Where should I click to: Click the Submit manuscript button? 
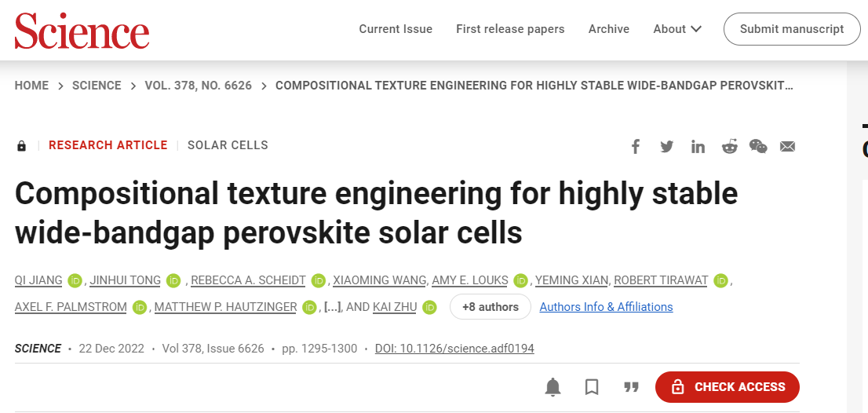point(791,29)
